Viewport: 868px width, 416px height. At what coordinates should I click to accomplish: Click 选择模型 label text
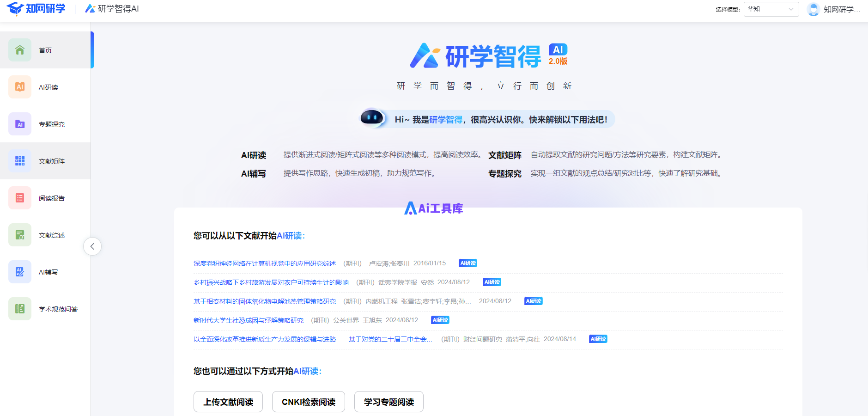tap(728, 9)
